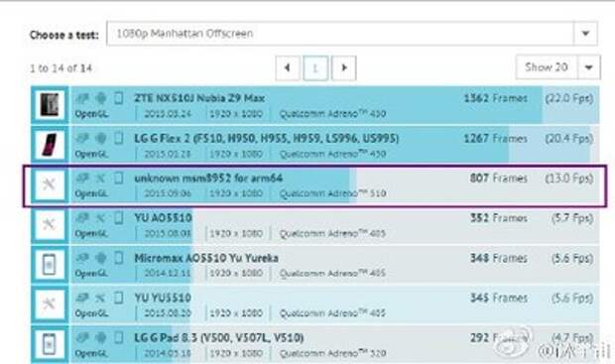Screen dimensions: 615x364
Task: Open the YU YU5510 device placeholder icon
Action: 50,303
